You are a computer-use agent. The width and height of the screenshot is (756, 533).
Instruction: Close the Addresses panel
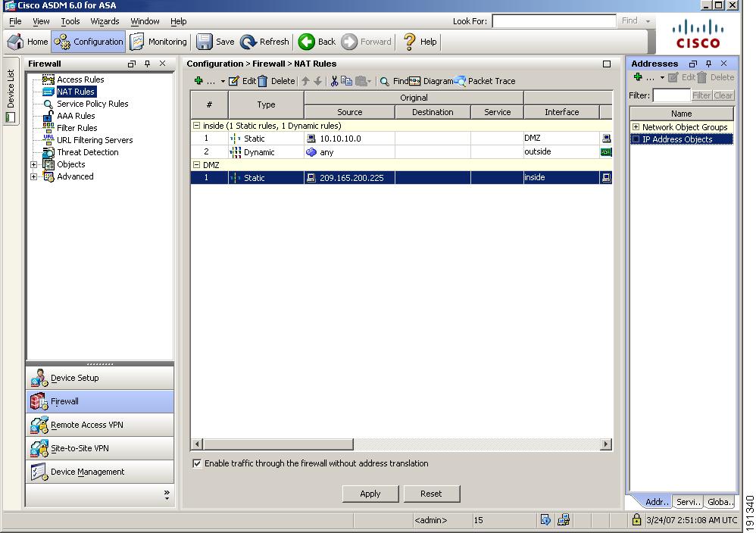tap(723, 64)
